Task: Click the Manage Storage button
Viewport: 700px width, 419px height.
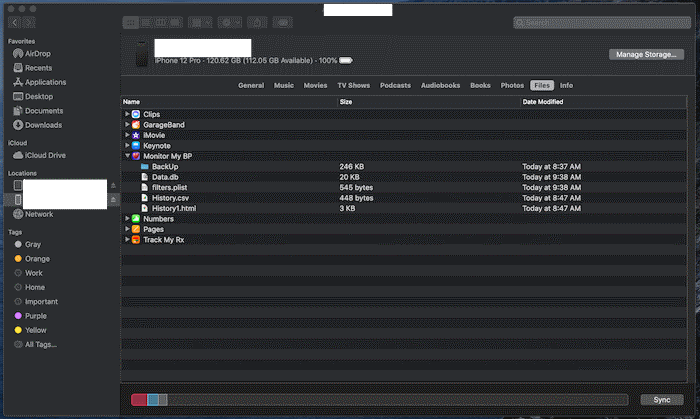Action: coord(646,54)
